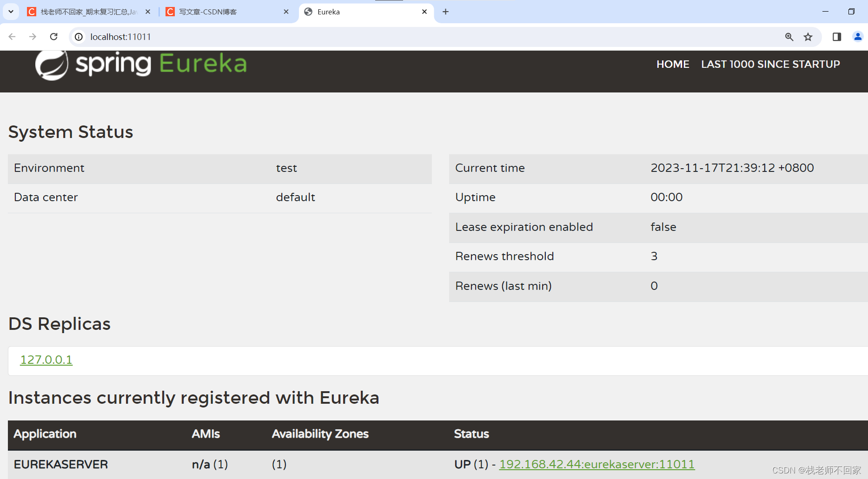Select the Environment value test

coord(286,168)
